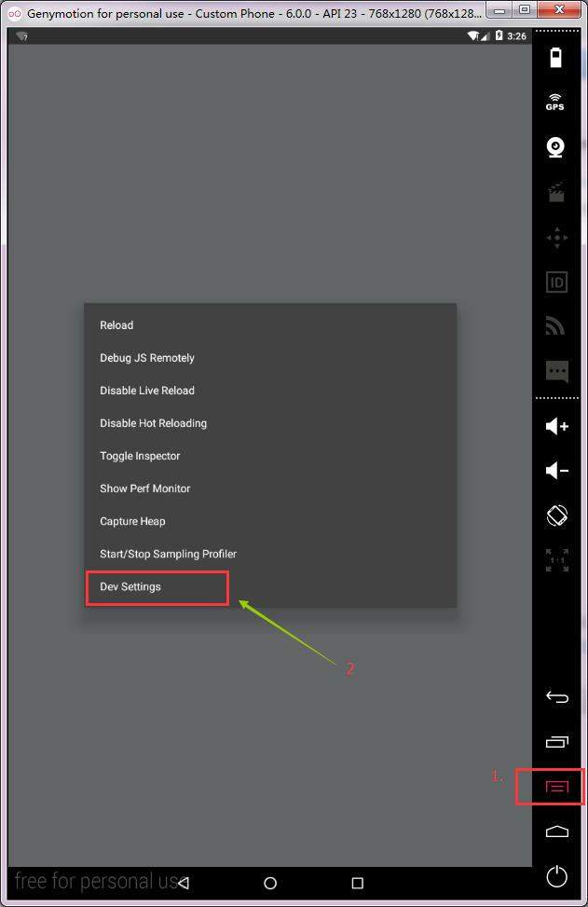The width and height of the screenshot is (588, 907).
Task: Increase volume with speaker plus icon
Action: (556, 426)
